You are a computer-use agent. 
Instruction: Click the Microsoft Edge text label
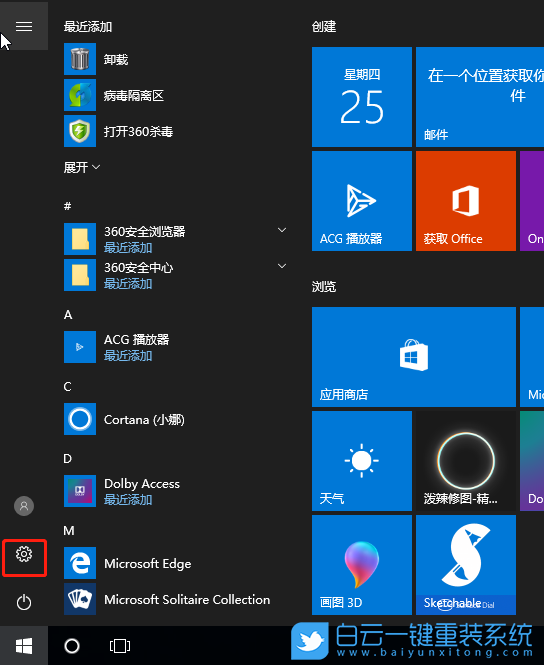(148, 564)
